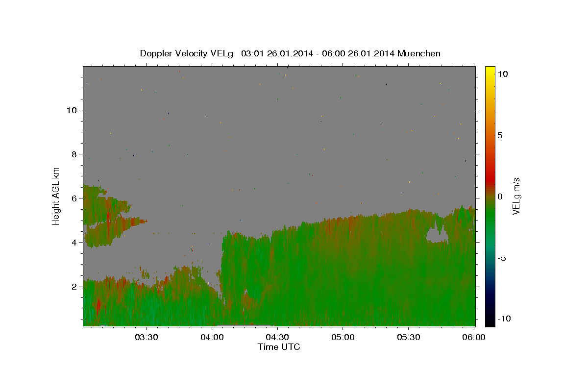Viewport: 588px width, 392px height.
Task: Click the 06:00 time tick label
Action: tap(474, 337)
